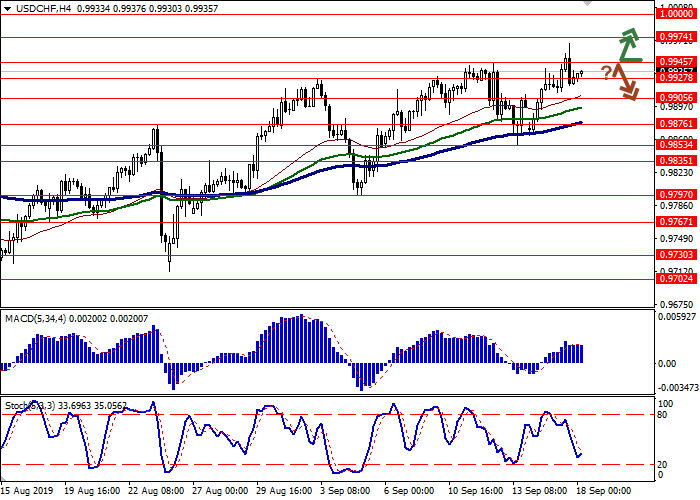This screenshot has height=500, width=700.
Task: Click the 0.97024 price level label
Action: [x=676, y=279]
